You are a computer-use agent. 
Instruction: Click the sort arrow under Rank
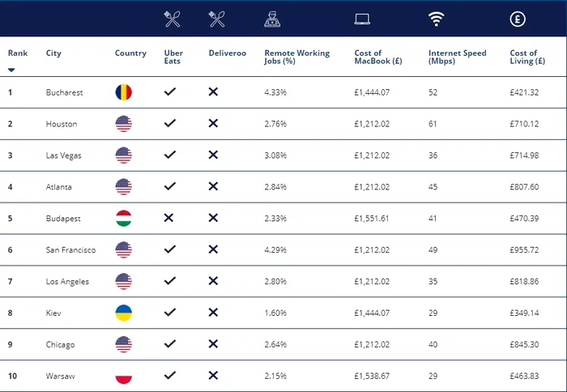11,70
